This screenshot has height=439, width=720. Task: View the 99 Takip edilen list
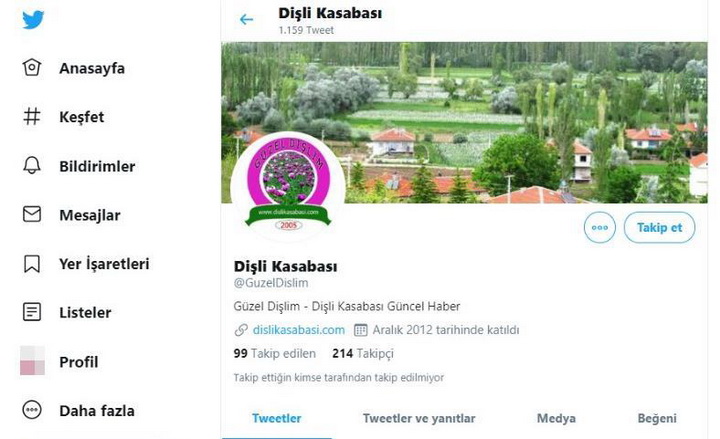pos(275,353)
